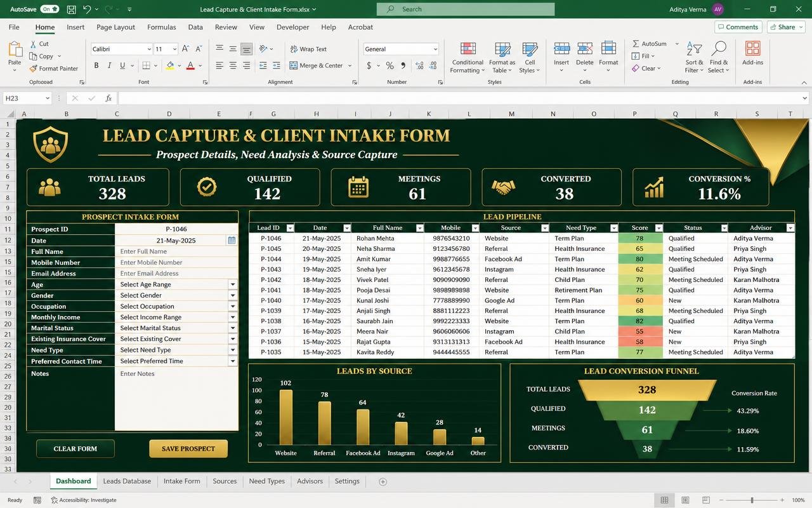The height and width of the screenshot is (508, 812).
Task: Toggle the AutoSave switch
Action: pyautogui.click(x=49, y=10)
